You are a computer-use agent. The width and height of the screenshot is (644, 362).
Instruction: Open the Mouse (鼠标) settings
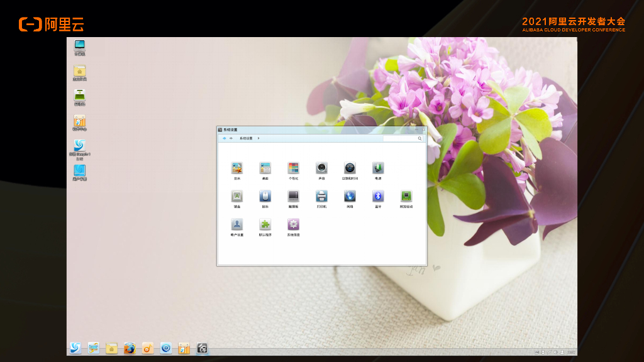point(265,197)
